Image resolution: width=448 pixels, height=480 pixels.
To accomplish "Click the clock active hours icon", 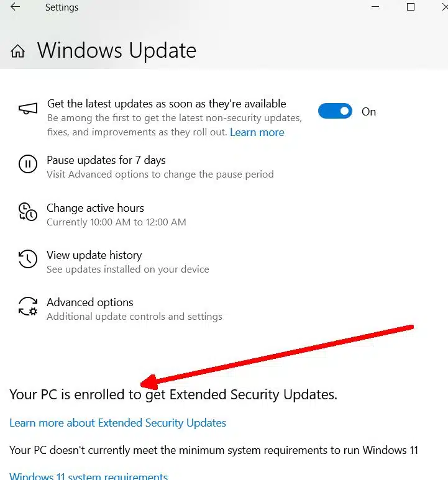I will [28, 212].
